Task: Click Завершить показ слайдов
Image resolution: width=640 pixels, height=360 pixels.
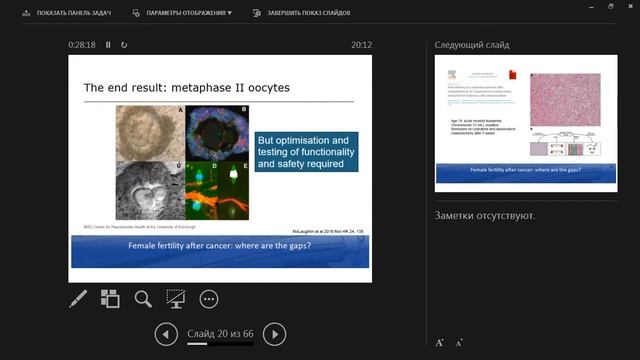Action: tap(309, 13)
